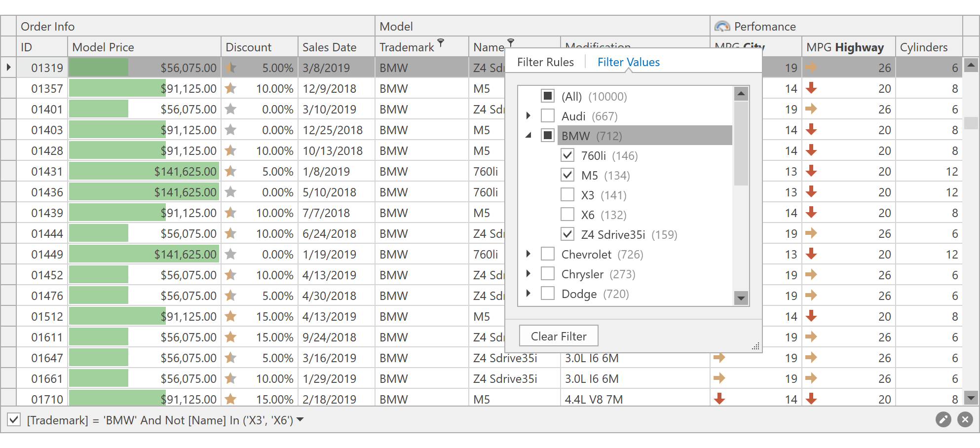Toggle the BMW checkbox
This screenshot has width=980, height=448.
point(548,135)
